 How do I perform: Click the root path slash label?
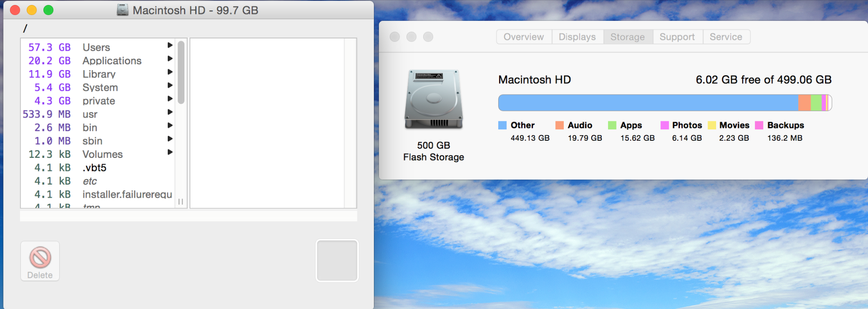pyautogui.click(x=25, y=28)
